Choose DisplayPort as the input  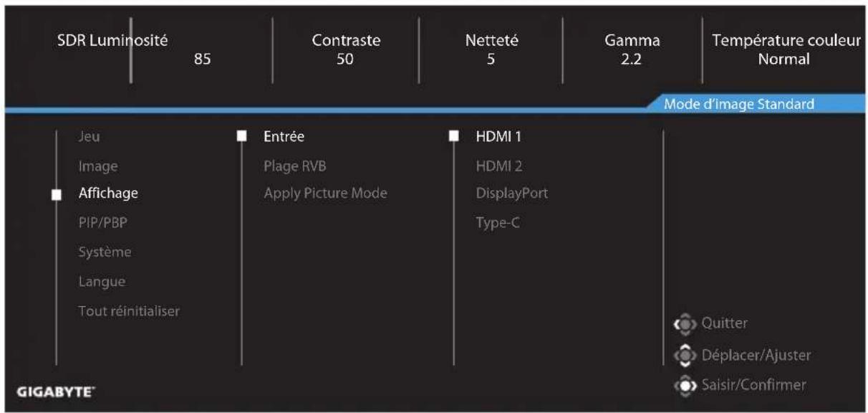tap(512, 194)
